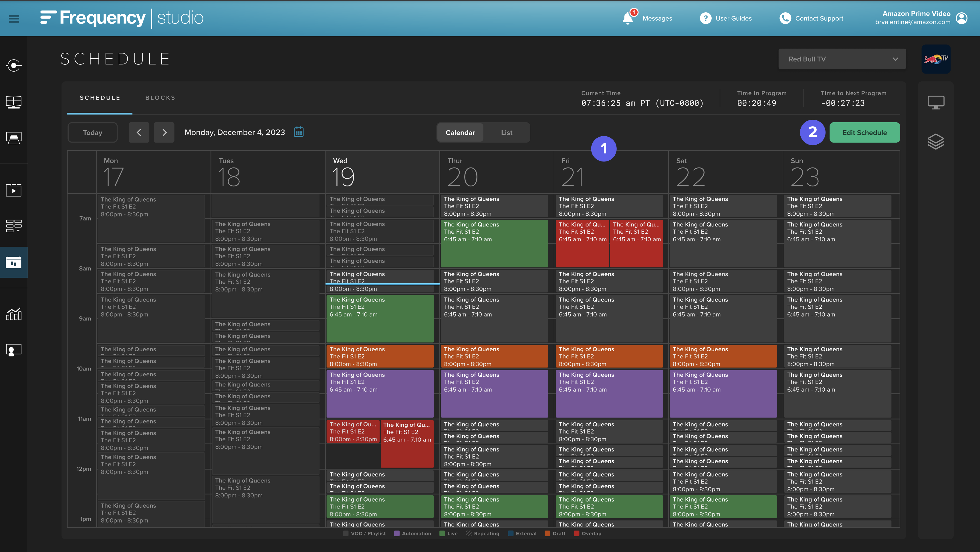Click the Today button

[x=92, y=133]
